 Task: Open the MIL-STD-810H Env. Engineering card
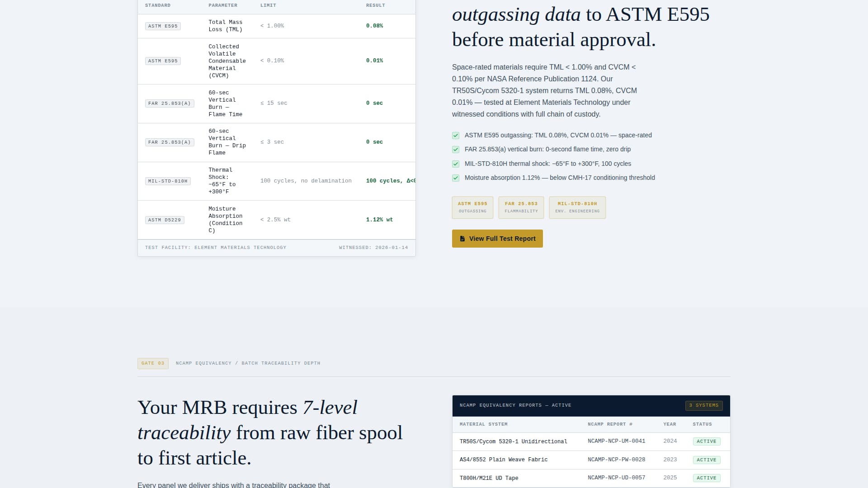coord(577,207)
